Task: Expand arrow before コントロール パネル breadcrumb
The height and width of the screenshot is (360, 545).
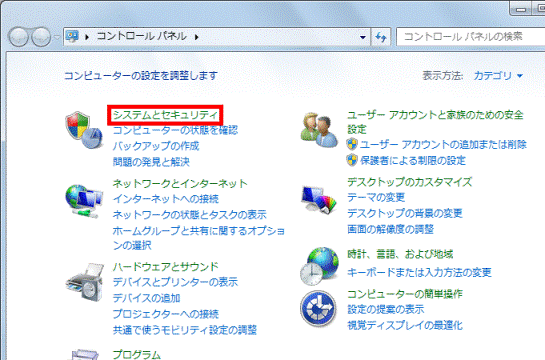Action: [x=87, y=37]
